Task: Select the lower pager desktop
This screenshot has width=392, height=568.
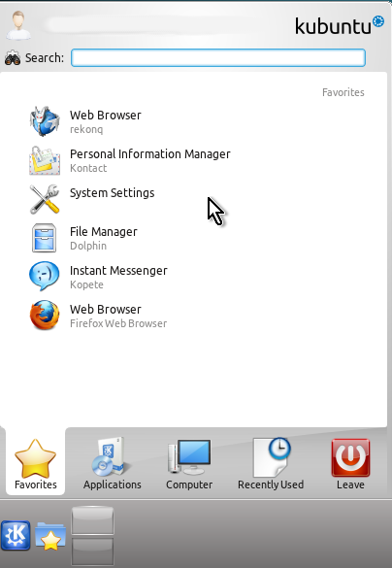Action: click(92, 551)
